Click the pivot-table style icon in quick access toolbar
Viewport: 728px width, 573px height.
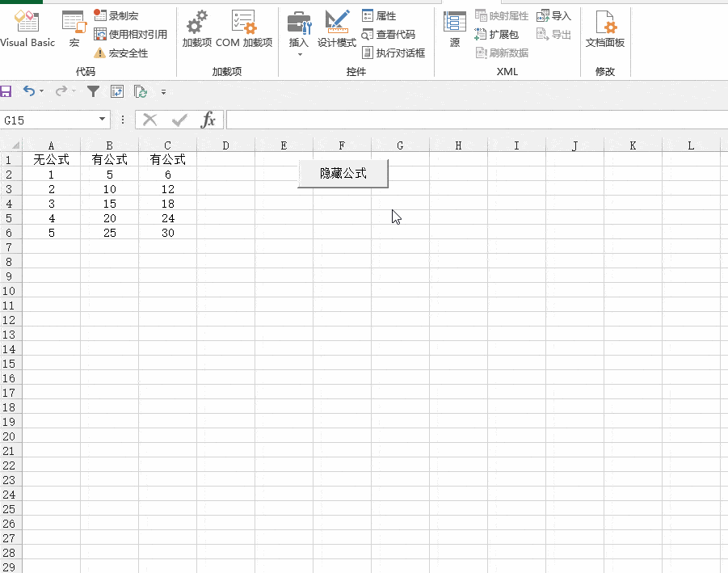pos(117,91)
